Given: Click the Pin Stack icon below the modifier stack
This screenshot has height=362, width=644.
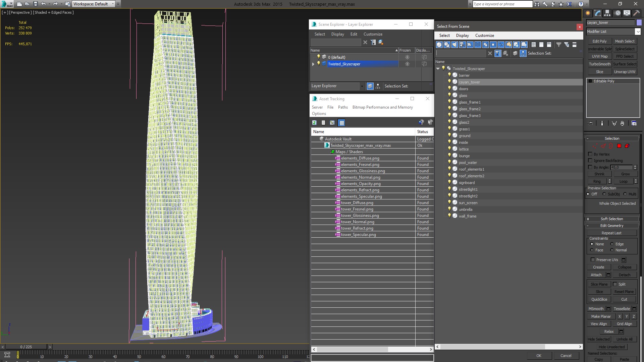Looking at the screenshot, I should pos(591,123).
